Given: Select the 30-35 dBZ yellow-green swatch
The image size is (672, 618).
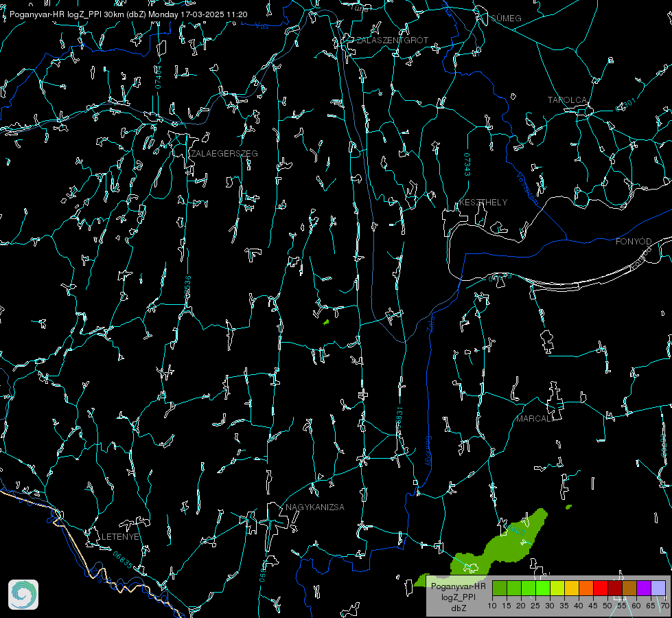Looking at the screenshot, I should 557,588.
